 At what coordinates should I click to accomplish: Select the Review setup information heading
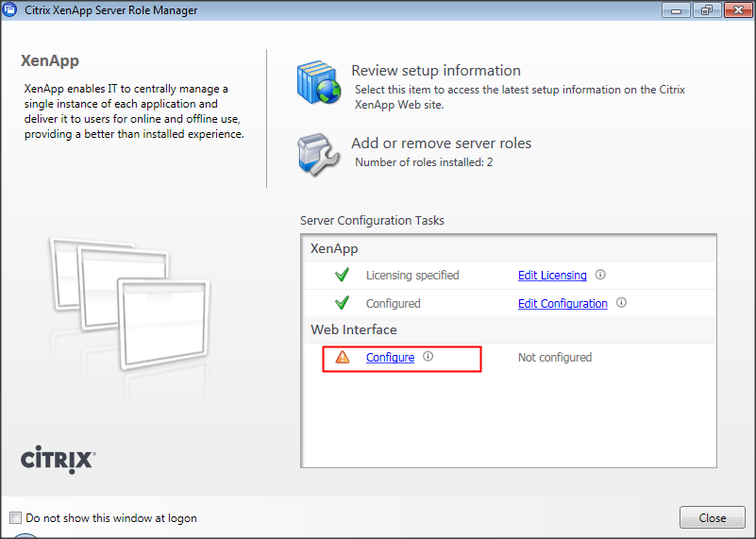435,71
